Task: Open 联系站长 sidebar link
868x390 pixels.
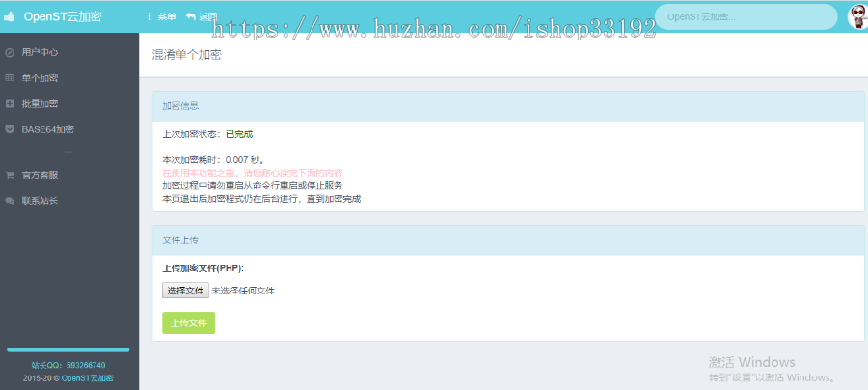Action: [x=40, y=201]
